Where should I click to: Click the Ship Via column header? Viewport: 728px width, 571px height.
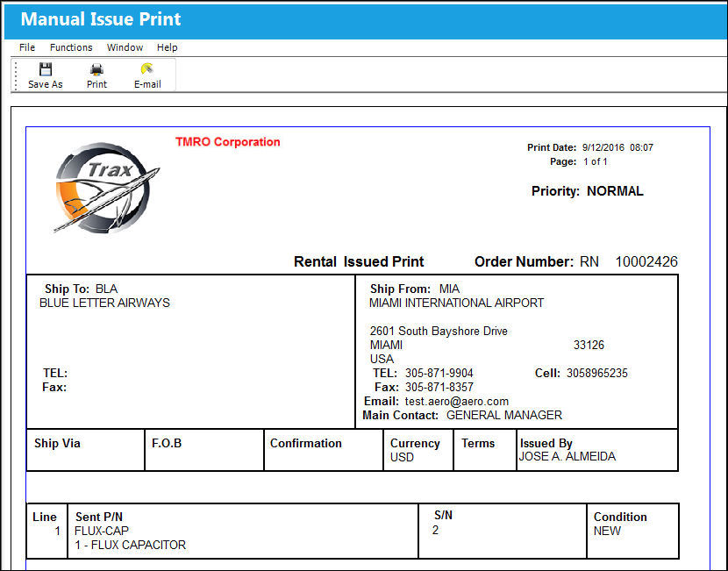57,443
